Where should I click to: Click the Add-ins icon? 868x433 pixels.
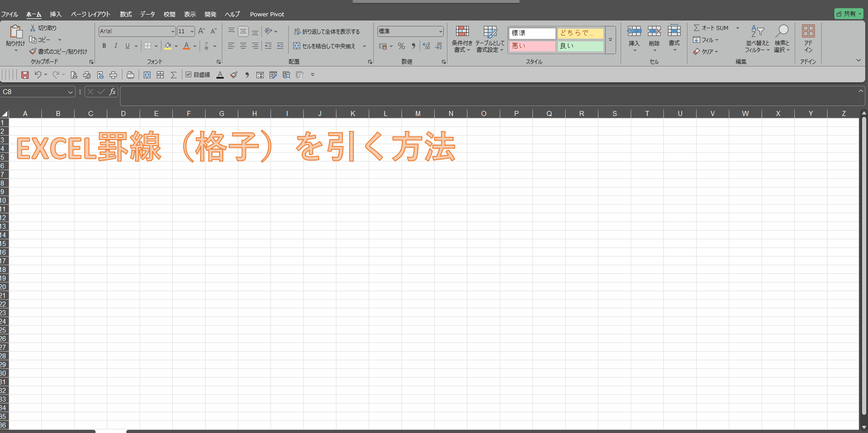[808, 31]
